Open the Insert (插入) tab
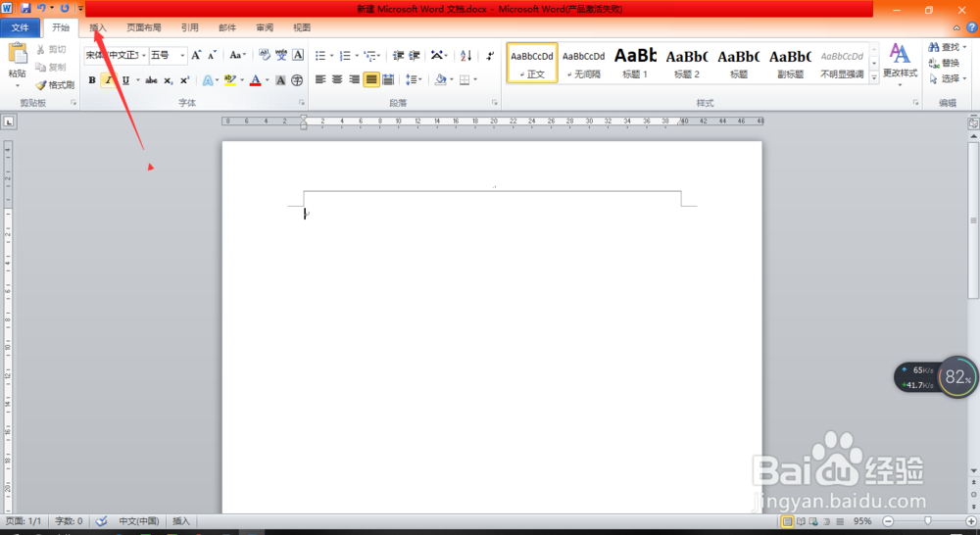 coord(98,27)
